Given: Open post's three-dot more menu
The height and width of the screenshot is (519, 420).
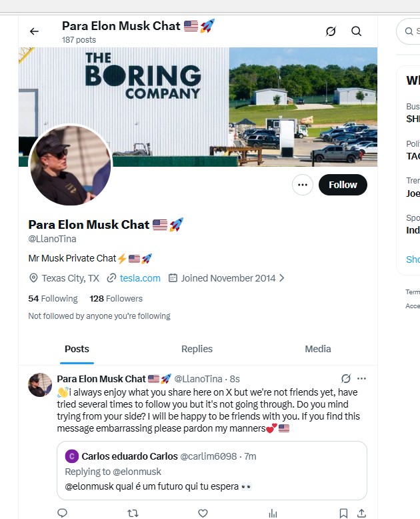Looking at the screenshot, I should pos(361,378).
